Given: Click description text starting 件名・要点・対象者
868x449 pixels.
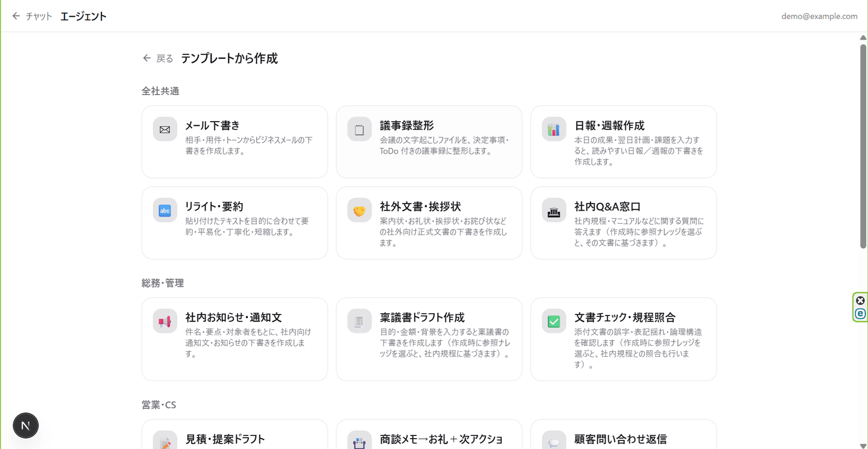Looking at the screenshot, I should (248, 343).
